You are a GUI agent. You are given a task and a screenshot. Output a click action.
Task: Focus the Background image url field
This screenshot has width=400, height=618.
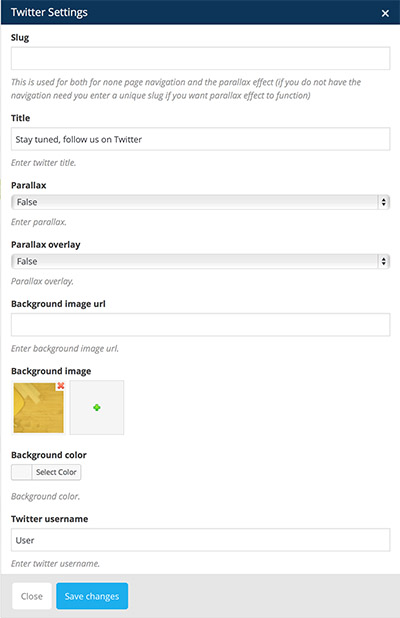click(x=201, y=324)
